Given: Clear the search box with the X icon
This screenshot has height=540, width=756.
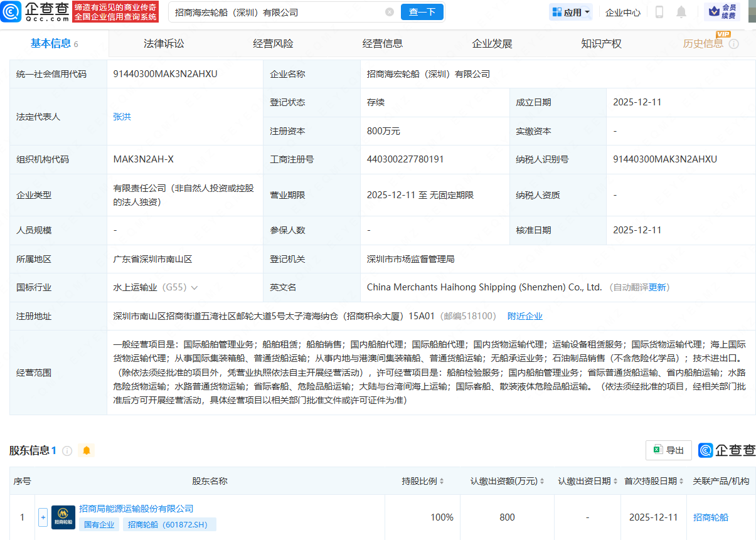Looking at the screenshot, I should (x=390, y=12).
